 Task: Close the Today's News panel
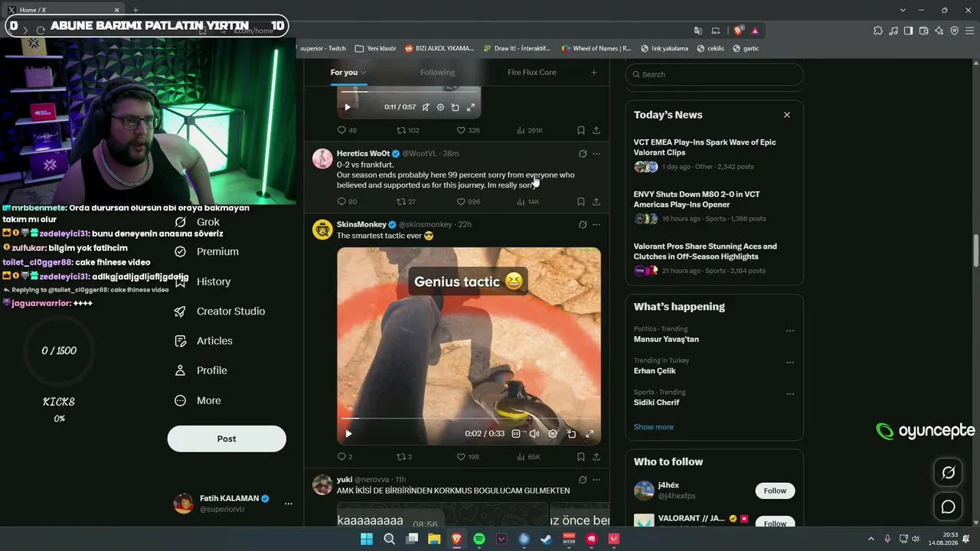pos(786,115)
